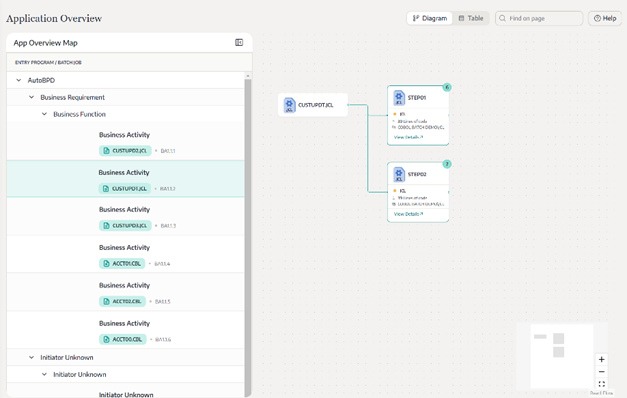The width and height of the screenshot is (627, 398).
Task: Select the CUSTUPD3.JCL chip
Action: (125, 226)
